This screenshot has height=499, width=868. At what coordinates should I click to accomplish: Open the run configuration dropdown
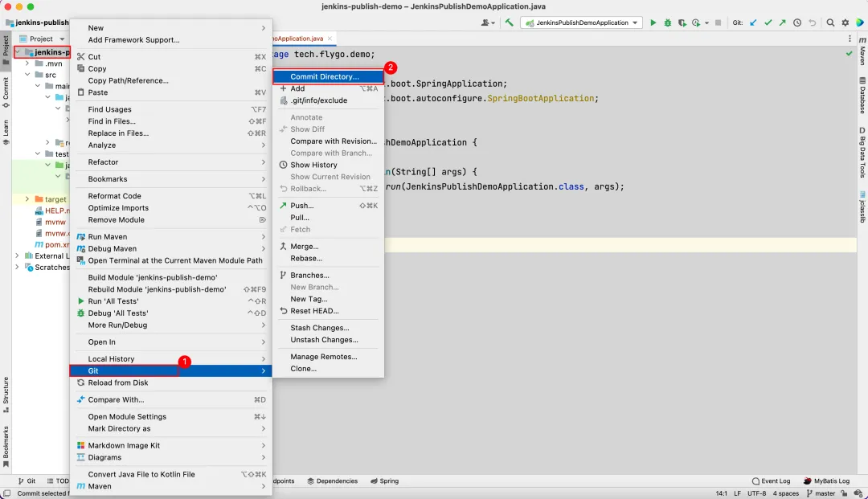(582, 22)
